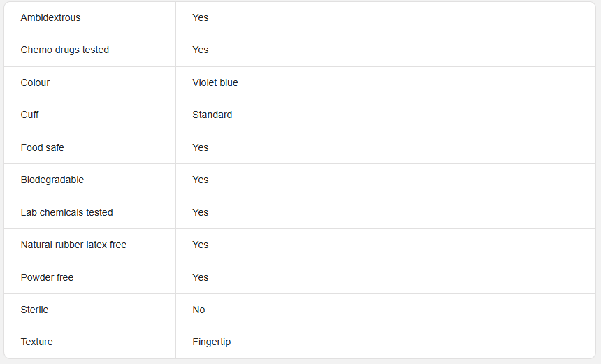Click the Fingertip texture value
This screenshot has height=364, width=601.
[x=212, y=342]
